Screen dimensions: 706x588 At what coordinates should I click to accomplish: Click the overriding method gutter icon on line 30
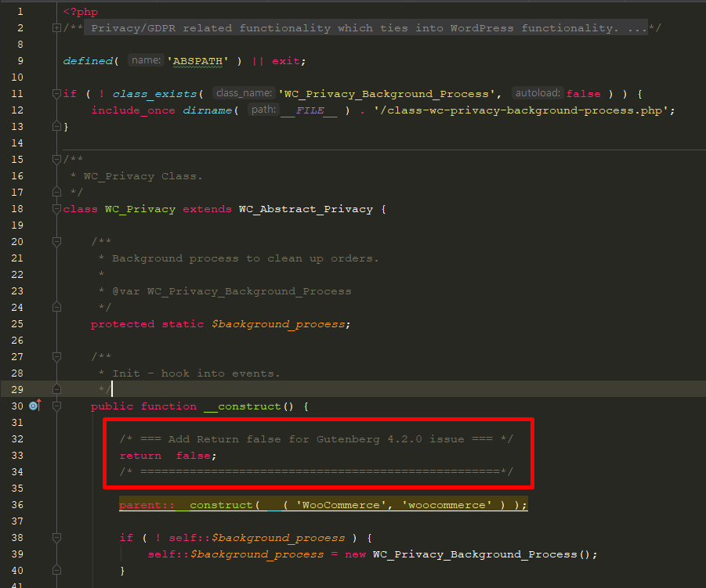point(32,406)
